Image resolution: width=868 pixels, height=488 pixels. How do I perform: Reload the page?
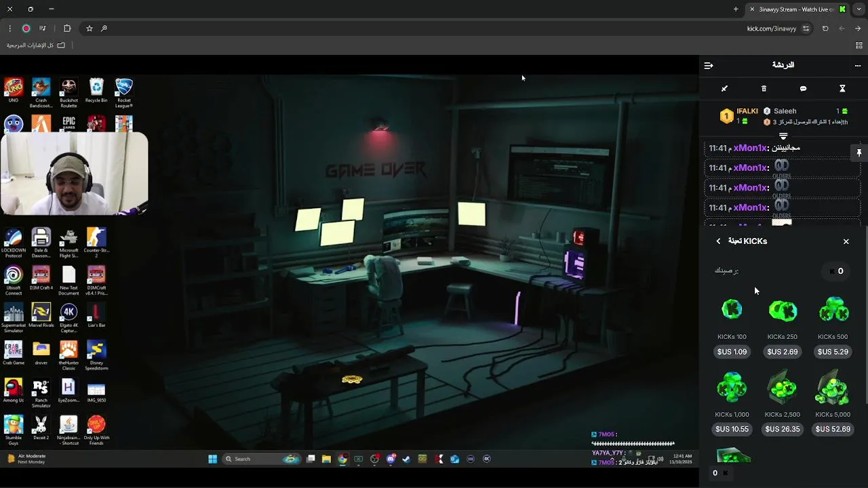click(825, 28)
